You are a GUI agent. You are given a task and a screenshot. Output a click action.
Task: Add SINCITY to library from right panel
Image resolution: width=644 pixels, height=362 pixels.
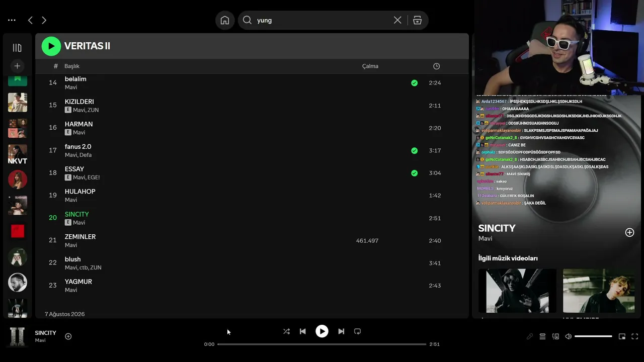tap(629, 232)
